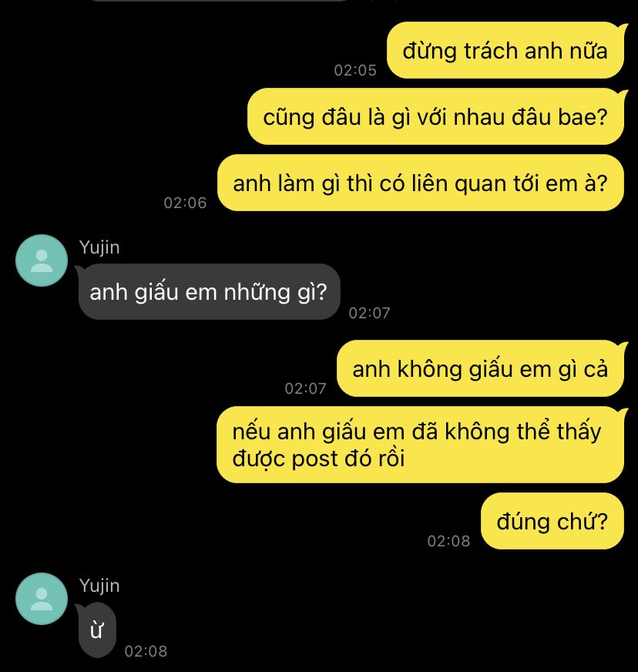Tap the 02:08 timestamp beside the "ừ" reply
The width and height of the screenshot is (638, 672).
pos(146,651)
